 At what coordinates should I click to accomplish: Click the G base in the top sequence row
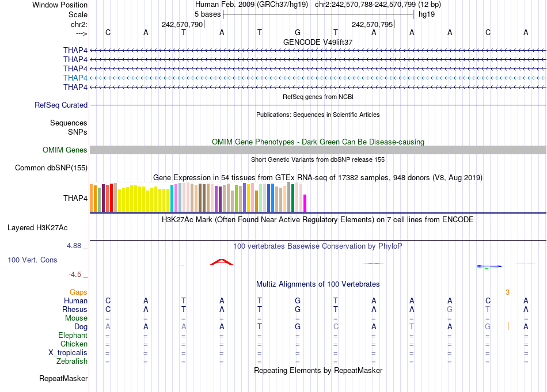pos(298,32)
